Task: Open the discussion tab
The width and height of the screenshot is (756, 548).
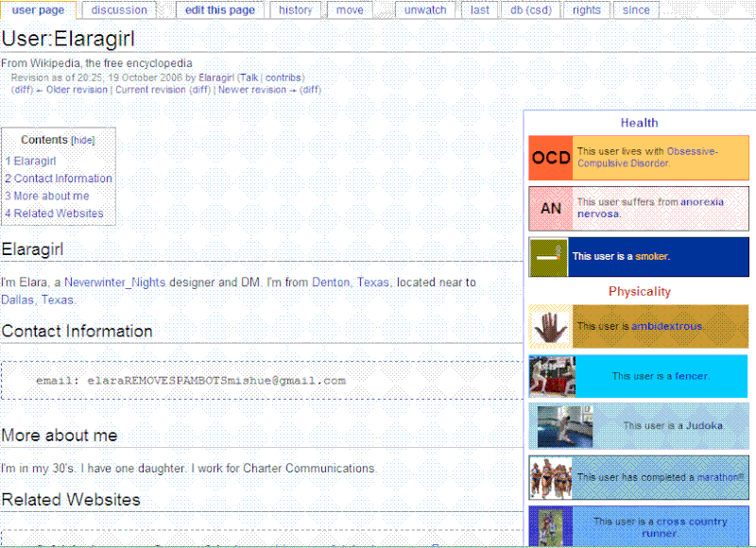Action: pos(119,10)
